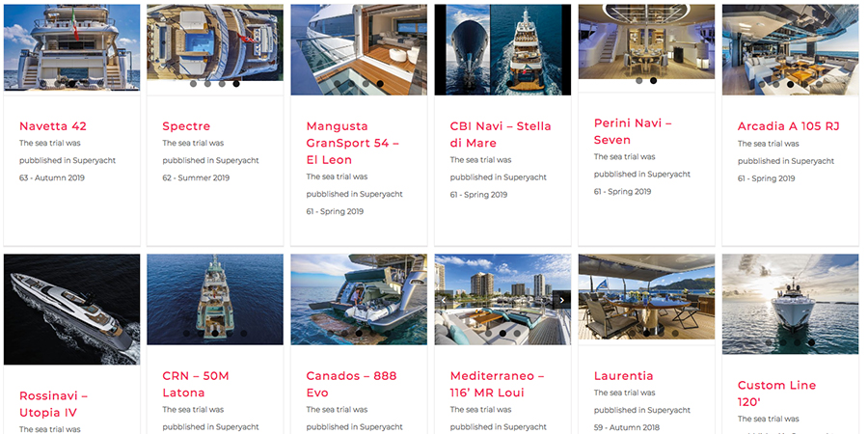Open Perini Navi – Seven title link
This screenshot has height=434, width=868.
pos(633,131)
